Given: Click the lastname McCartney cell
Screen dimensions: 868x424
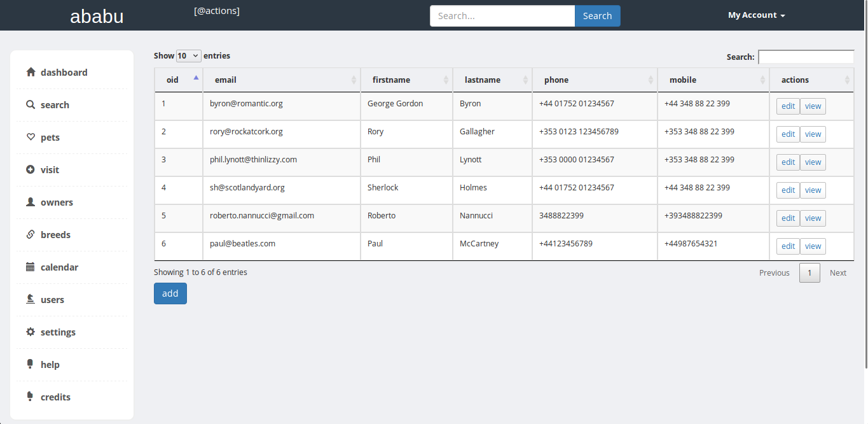Looking at the screenshot, I should tap(492, 246).
